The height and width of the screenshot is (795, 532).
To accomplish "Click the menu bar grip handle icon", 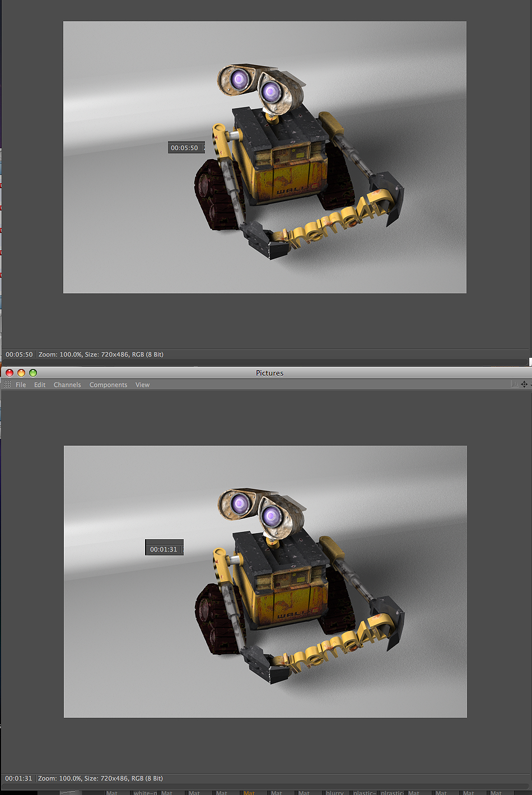I will coord(7,385).
